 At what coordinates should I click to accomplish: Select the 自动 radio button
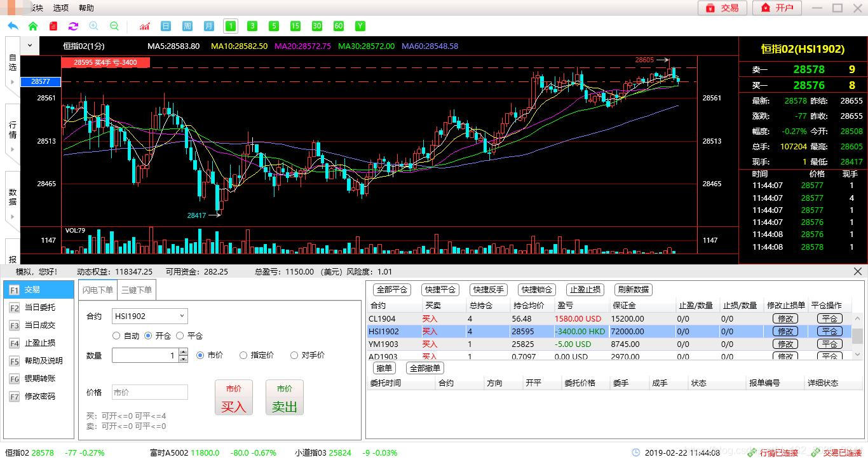pos(116,336)
